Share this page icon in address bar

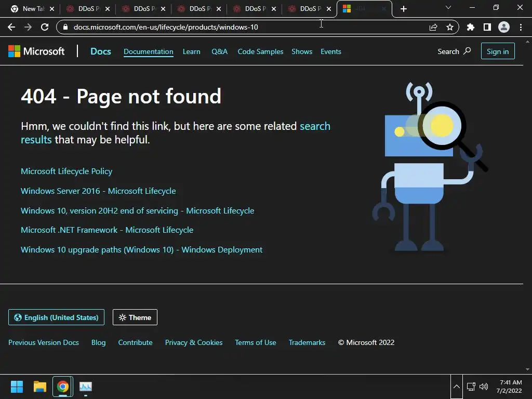pyautogui.click(x=433, y=27)
